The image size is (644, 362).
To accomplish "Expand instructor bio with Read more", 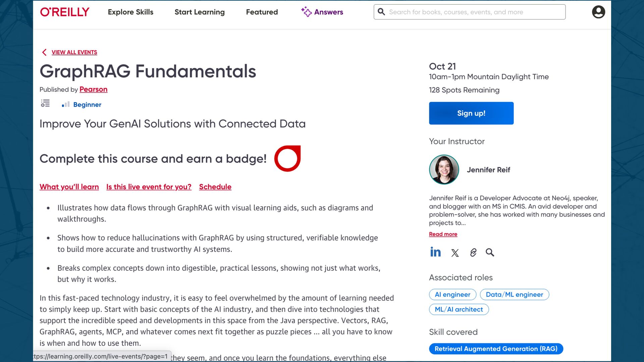I will tap(443, 234).
